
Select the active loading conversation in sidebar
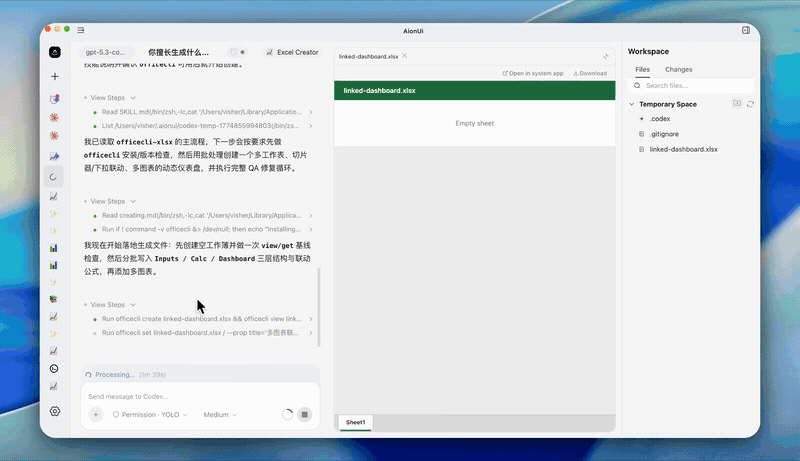point(54,177)
